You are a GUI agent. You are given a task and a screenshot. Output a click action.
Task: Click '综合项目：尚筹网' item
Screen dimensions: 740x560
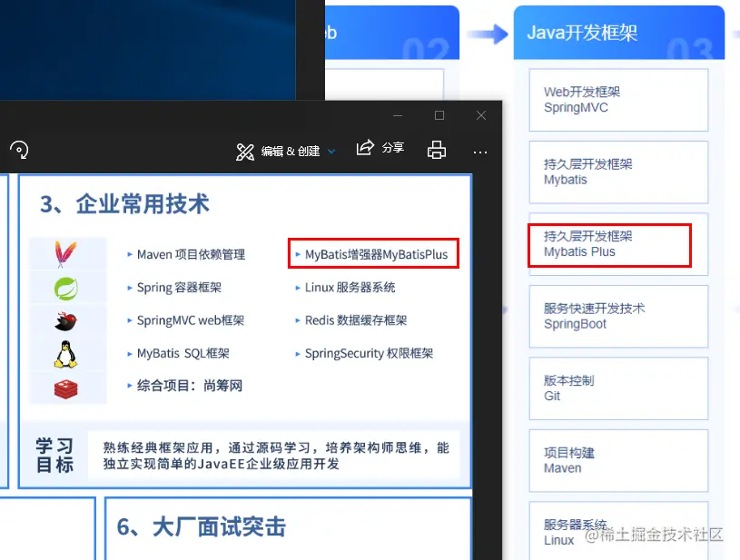pos(190,386)
